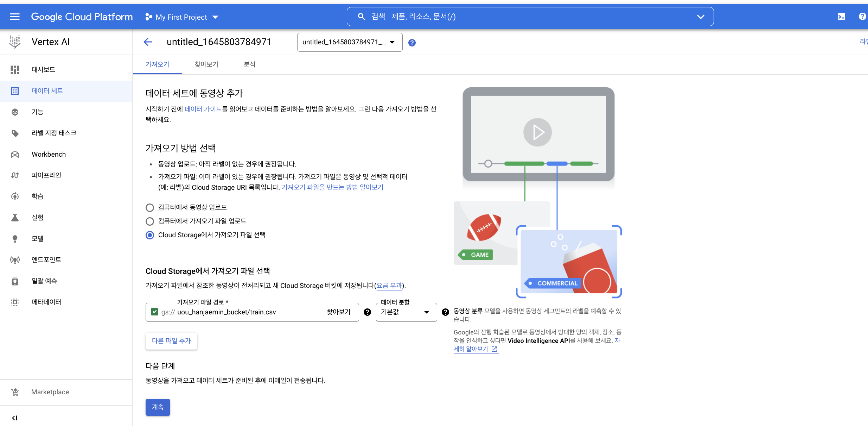Open the hamburger navigation menu
868x426 pixels.
point(14,17)
